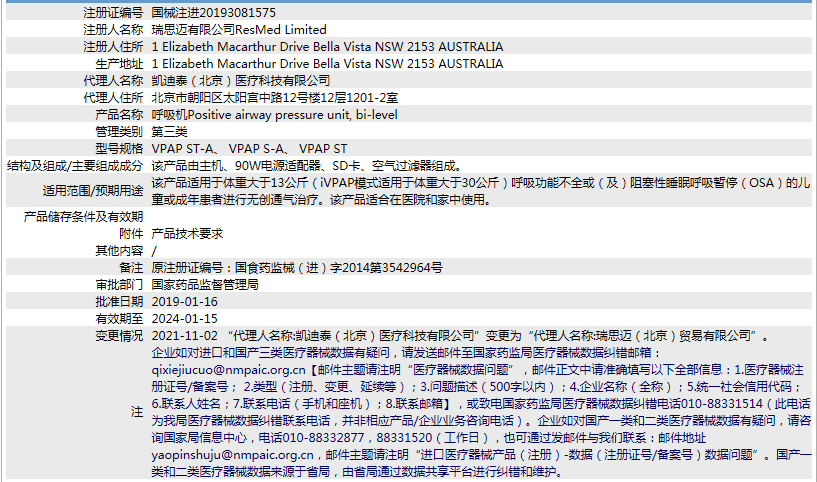
Task: Select the 生产地址 label
Action: click(x=119, y=64)
